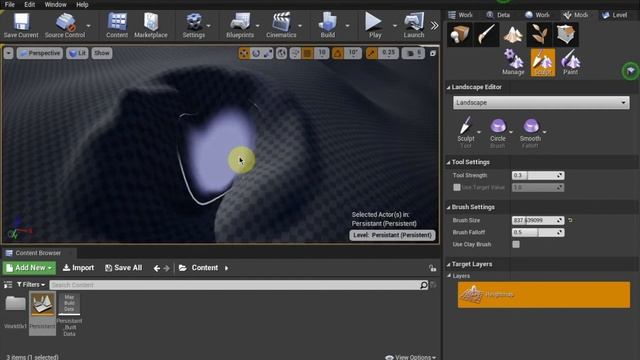Open the Circle brush selector
640x360 pixels.
pos(498,132)
